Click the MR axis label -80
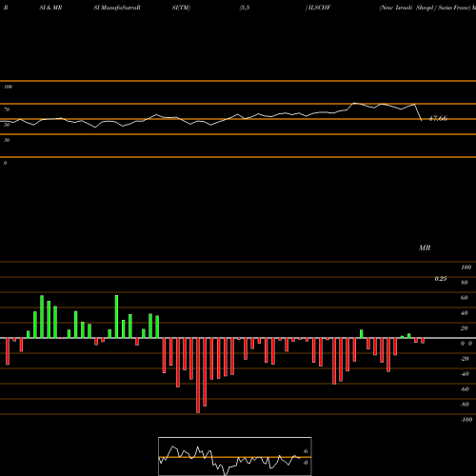Screen dimensions: 476x476 coord(465,405)
